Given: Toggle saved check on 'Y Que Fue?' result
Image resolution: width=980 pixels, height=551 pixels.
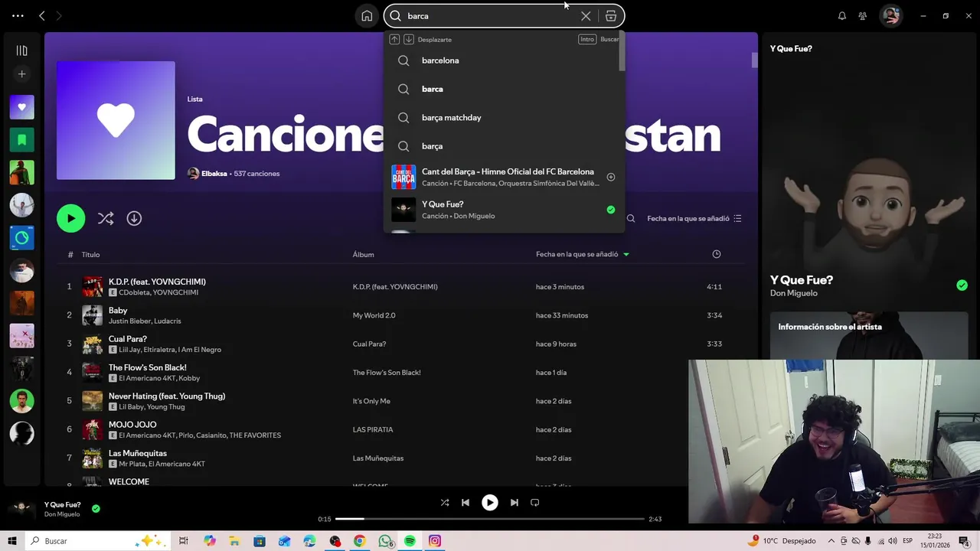Looking at the screenshot, I should [x=611, y=210].
